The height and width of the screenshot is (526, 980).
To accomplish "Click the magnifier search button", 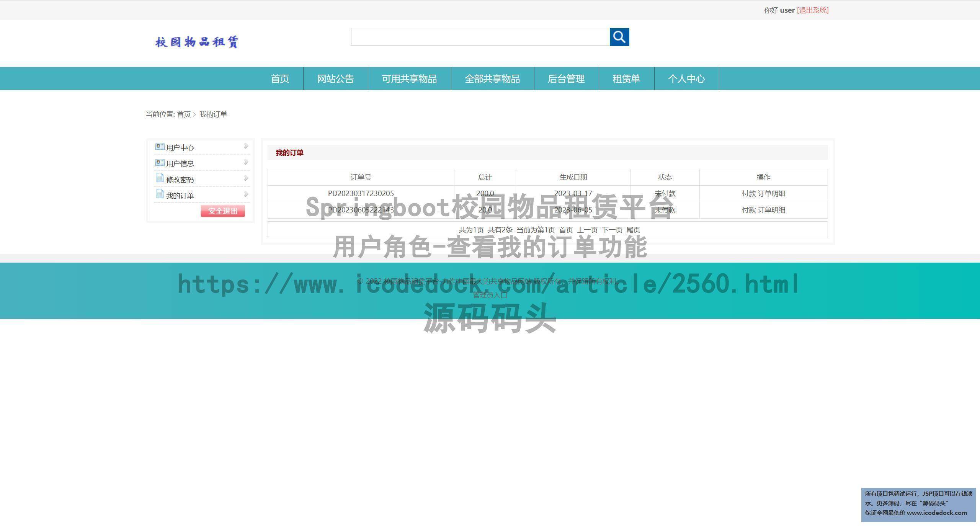I will tap(619, 37).
